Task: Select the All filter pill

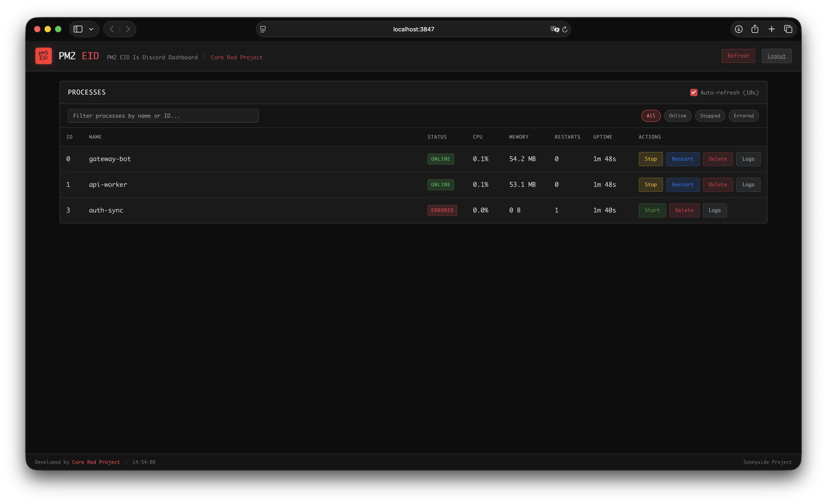Action: (651, 116)
